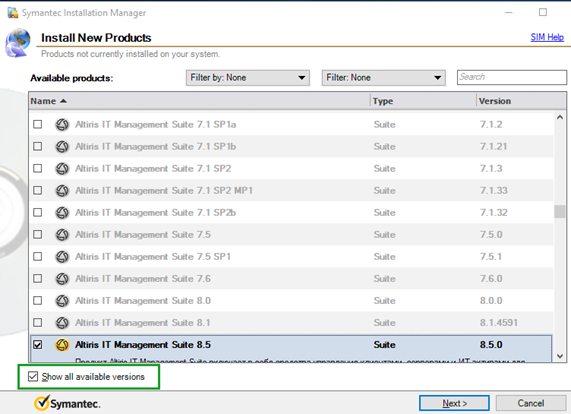This screenshot has width=571, height=414.
Task: Check Altiris IT Management Suite 7.1 SP2
Action: [x=38, y=169]
